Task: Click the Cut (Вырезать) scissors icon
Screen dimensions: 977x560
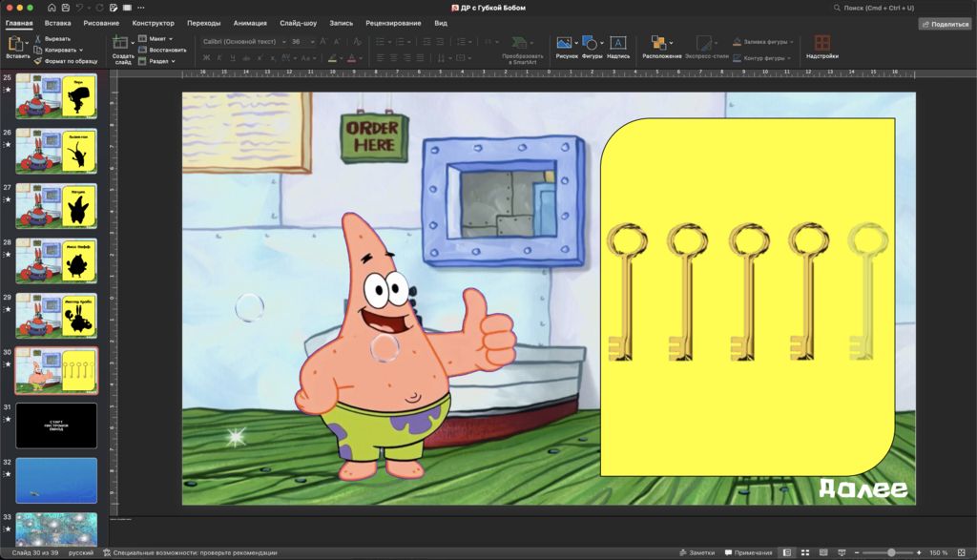Action: point(38,38)
